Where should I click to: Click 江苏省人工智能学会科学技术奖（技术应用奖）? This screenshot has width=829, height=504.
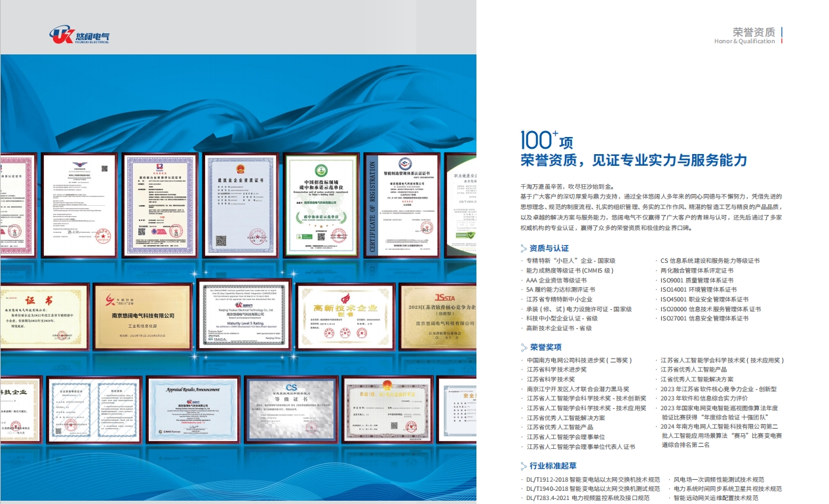pyautogui.click(x=722, y=360)
